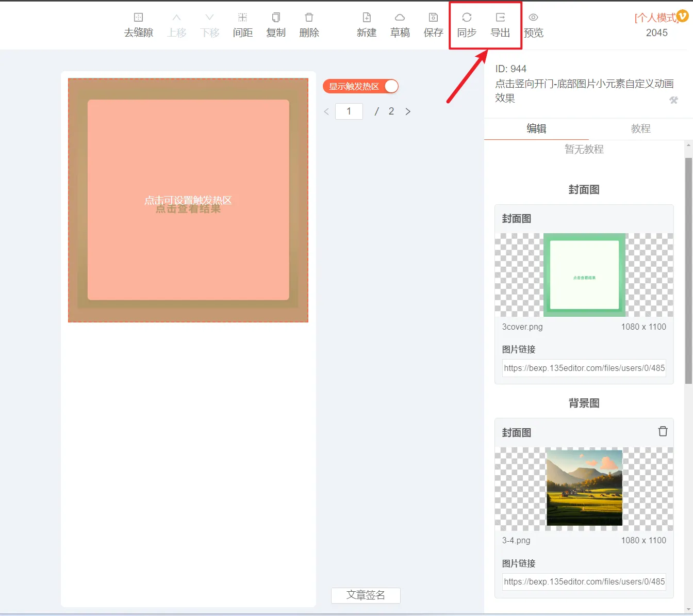Switch to the 编辑 tab

tap(536, 128)
